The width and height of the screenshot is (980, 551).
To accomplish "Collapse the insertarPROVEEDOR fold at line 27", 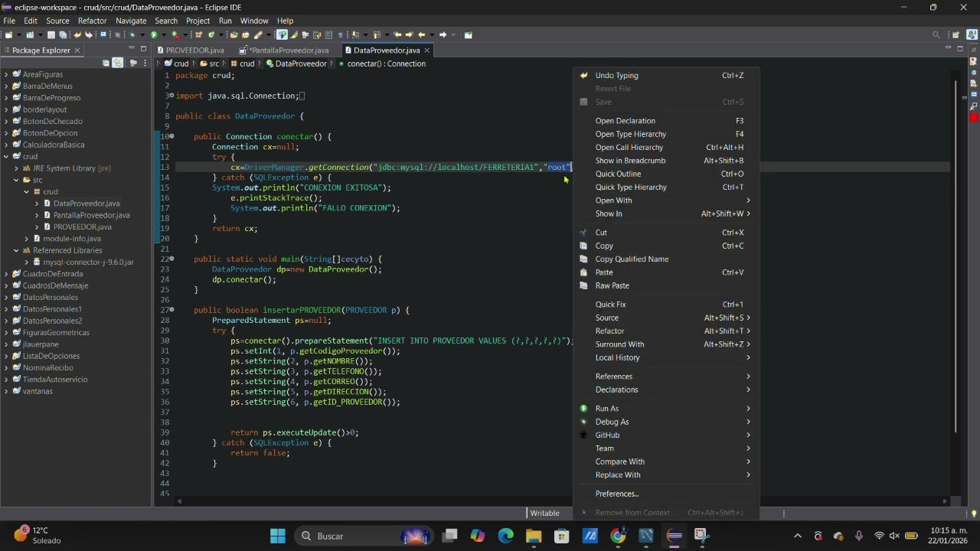I will [171, 310].
